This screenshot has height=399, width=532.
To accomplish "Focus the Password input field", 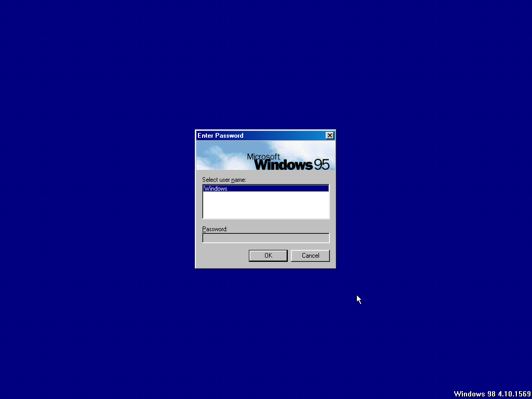I will pyautogui.click(x=265, y=238).
